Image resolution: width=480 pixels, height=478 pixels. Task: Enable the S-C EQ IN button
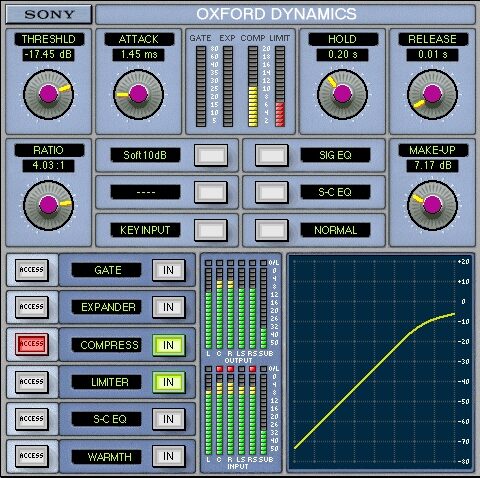pos(169,419)
